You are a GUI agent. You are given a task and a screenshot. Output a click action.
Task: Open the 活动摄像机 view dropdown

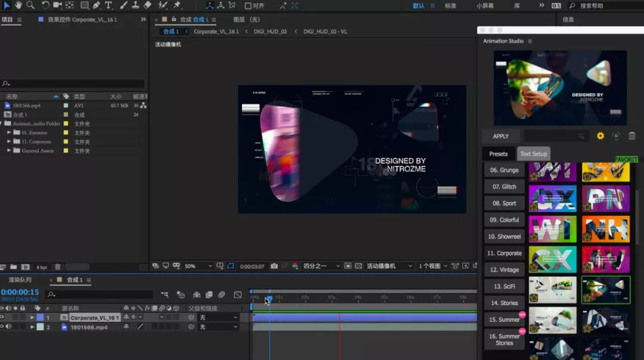click(389, 266)
